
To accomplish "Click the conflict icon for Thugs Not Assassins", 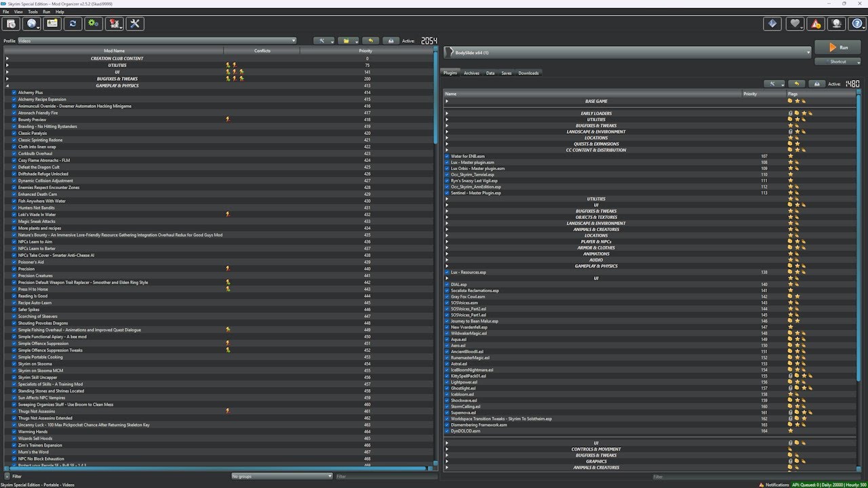I will (228, 411).
